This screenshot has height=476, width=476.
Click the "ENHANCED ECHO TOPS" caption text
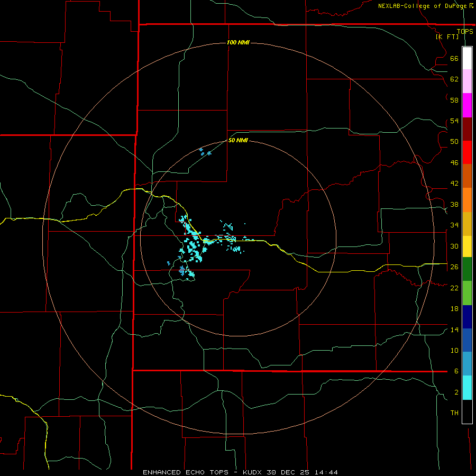click(x=186, y=472)
